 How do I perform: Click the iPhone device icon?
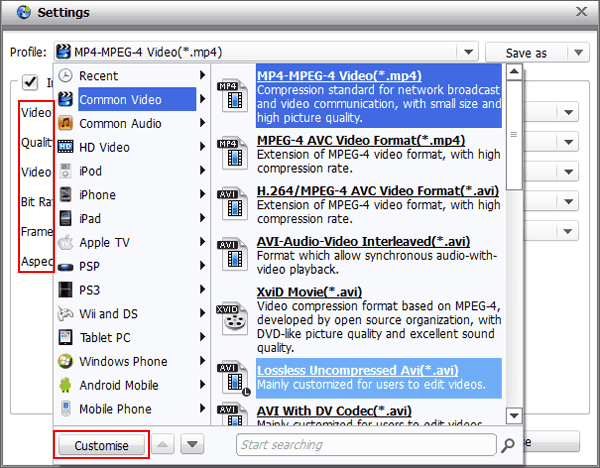[x=65, y=194]
